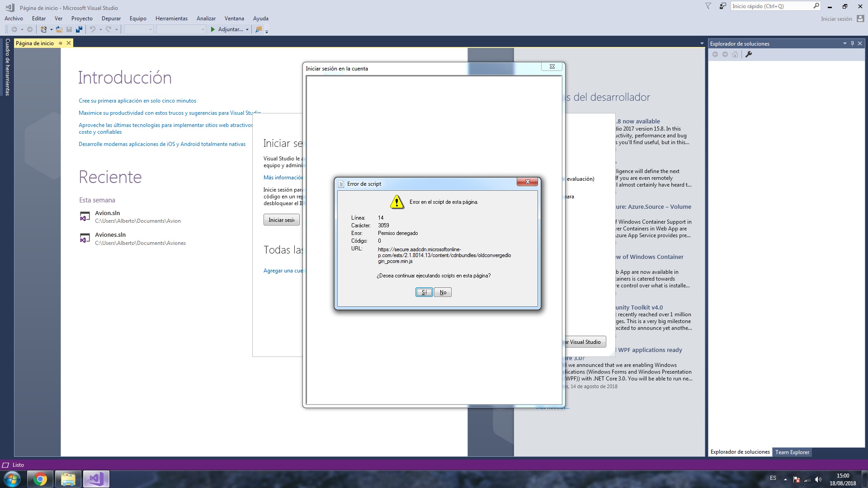
Task: Click the notifications filter flag icon
Action: pos(708,6)
